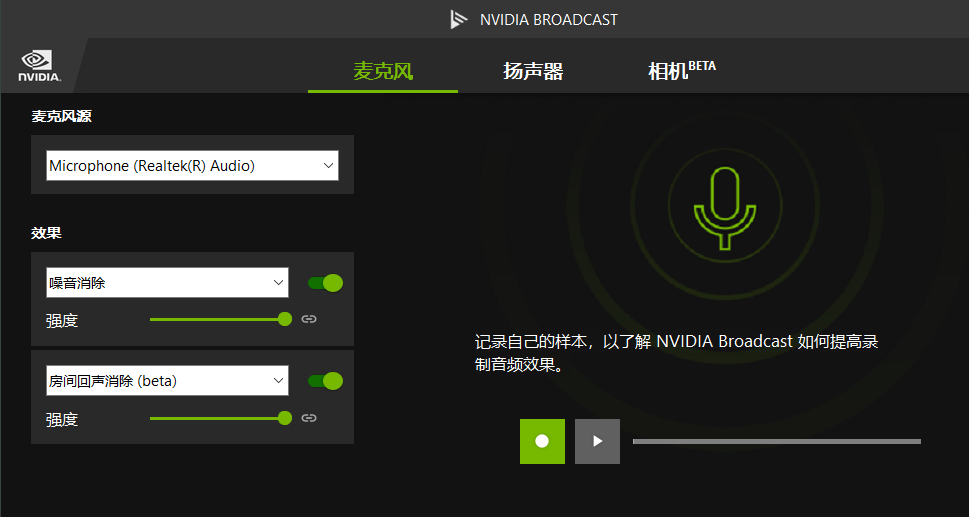This screenshot has height=517, width=969.
Task: Click the 强度 label under 噪音消除
Action: click(62, 321)
